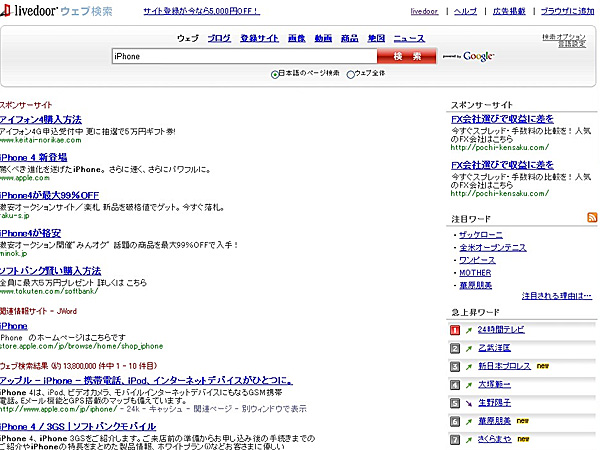Click down-trend arrow beside 生野陽子
This screenshot has height=450, width=600.
[469, 403]
